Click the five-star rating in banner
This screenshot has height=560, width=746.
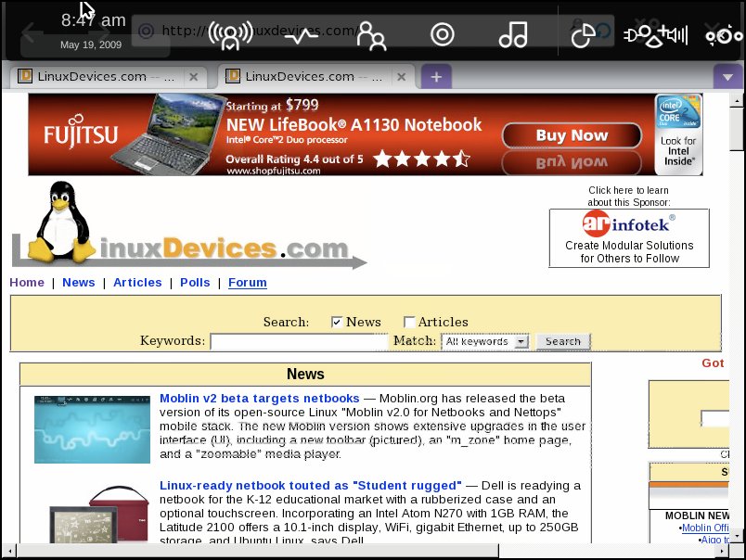click(x=421, y=159)
